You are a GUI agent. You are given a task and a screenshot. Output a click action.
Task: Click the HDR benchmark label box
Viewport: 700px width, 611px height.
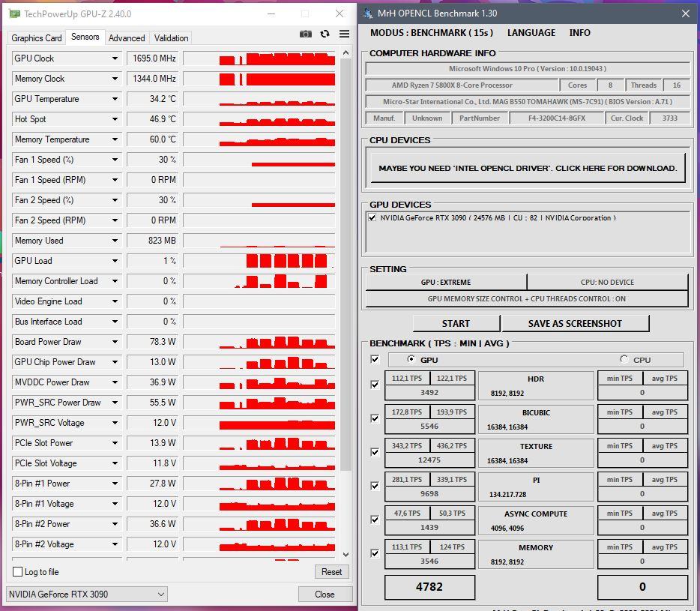tap(536, 385)
